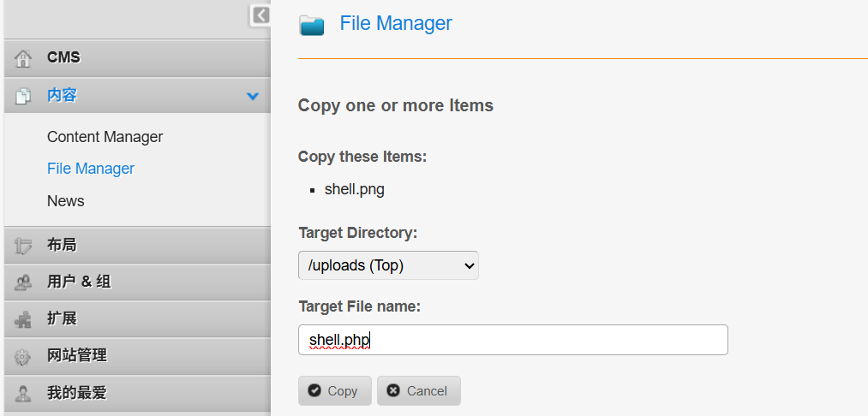Click the X icon on Cancel button
Screen dimensions: 868x416
pyautogui.click(x=393, y=390)
